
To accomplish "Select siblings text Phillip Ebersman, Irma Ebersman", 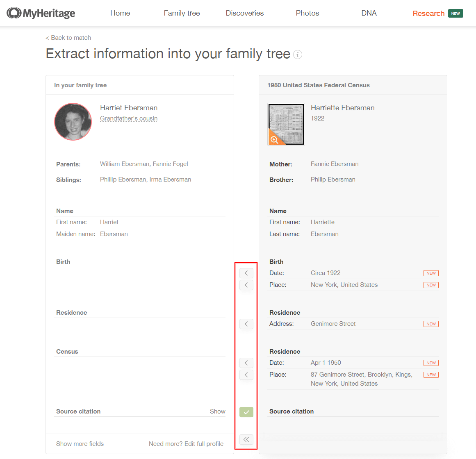I will (146, 180).
